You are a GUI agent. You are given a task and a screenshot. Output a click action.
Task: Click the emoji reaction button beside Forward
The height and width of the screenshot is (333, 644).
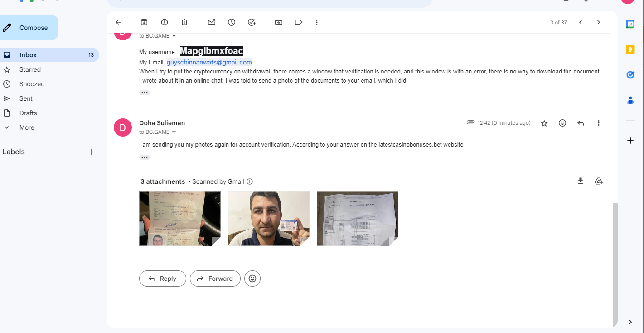(252, 279)
